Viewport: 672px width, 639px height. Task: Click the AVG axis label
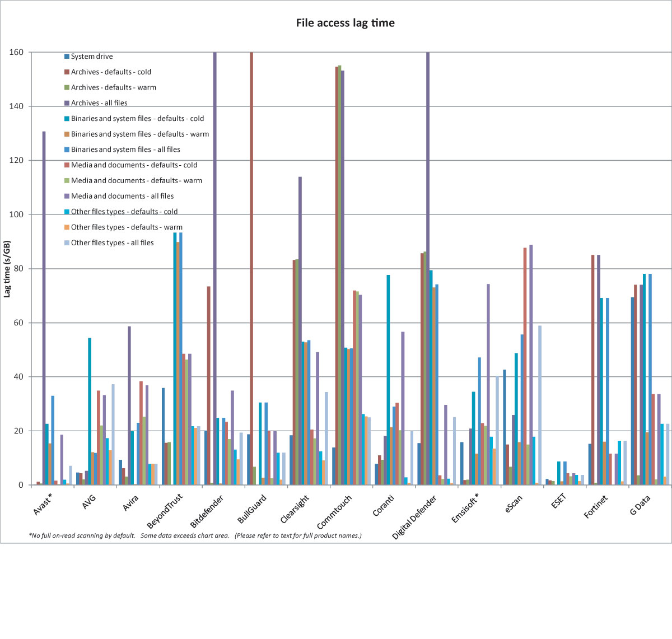pyautogui.click(x=90, y=502)
